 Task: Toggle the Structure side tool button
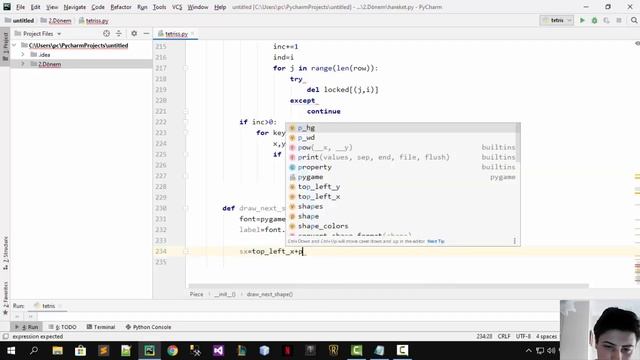(x=5, y=253)
